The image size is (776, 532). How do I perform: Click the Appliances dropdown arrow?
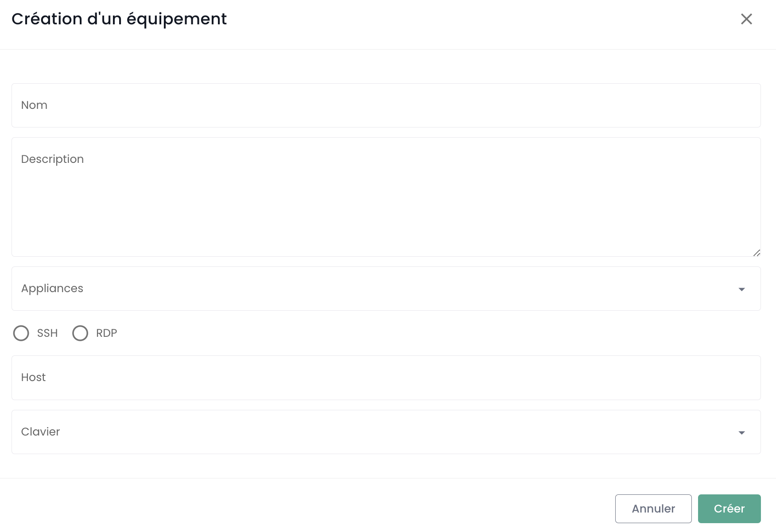pos(741,289)
